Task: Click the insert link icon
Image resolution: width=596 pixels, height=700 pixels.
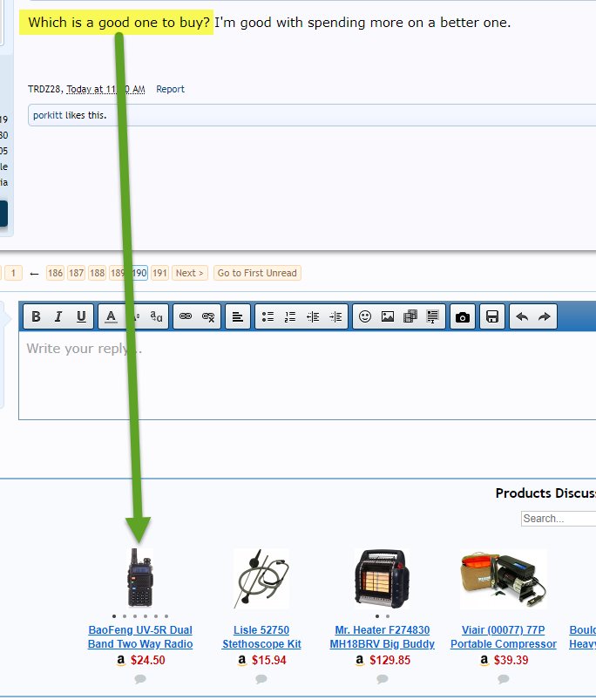Action: tap(185, 316)
